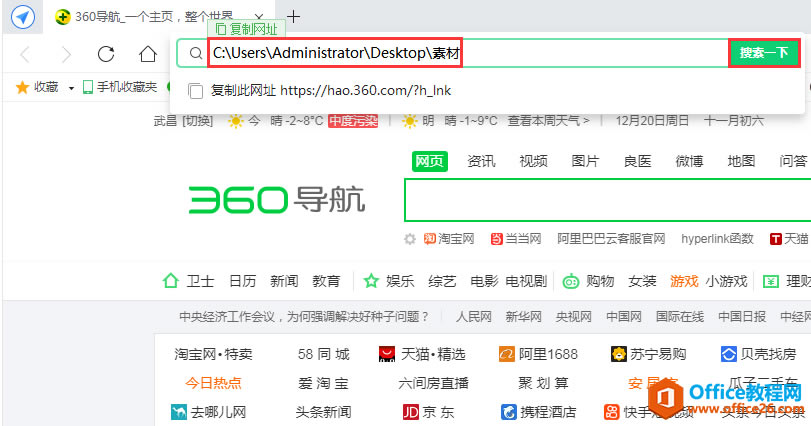Open 58 同城 site link

(x=324, y=354)
